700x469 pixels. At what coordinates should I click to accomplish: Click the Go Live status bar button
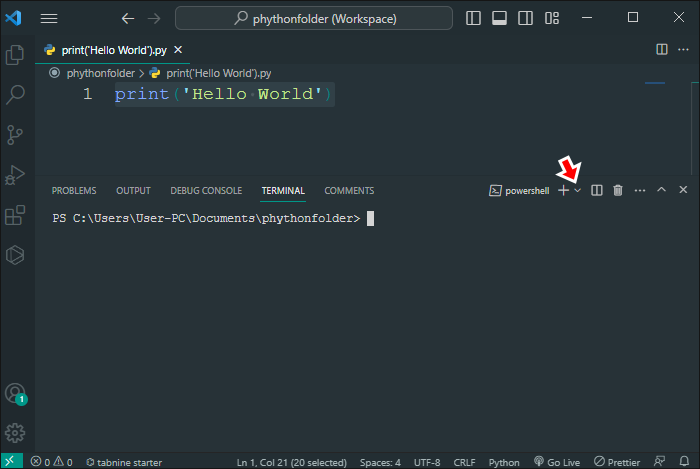(557, 462)
